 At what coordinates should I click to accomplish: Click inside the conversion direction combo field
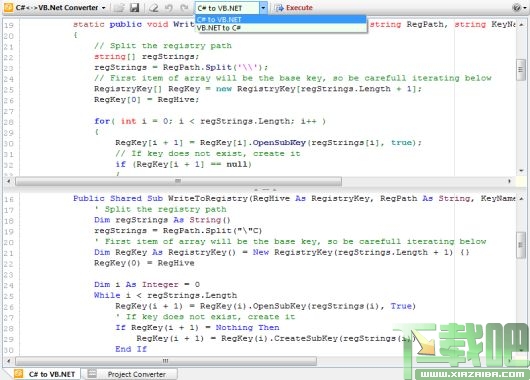coord(227,8)
